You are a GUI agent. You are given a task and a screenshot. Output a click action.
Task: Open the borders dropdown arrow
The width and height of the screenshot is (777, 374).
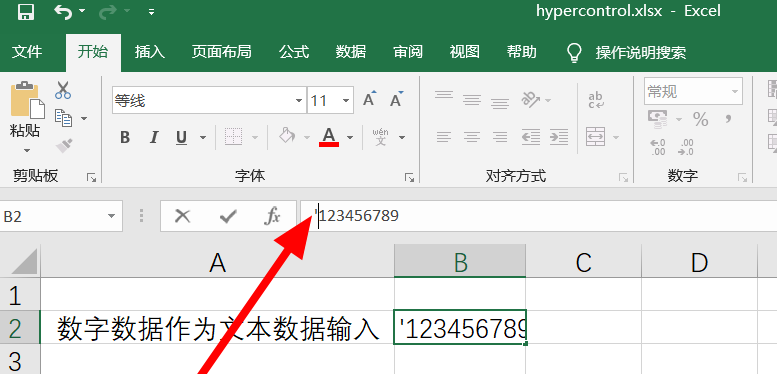255,137
